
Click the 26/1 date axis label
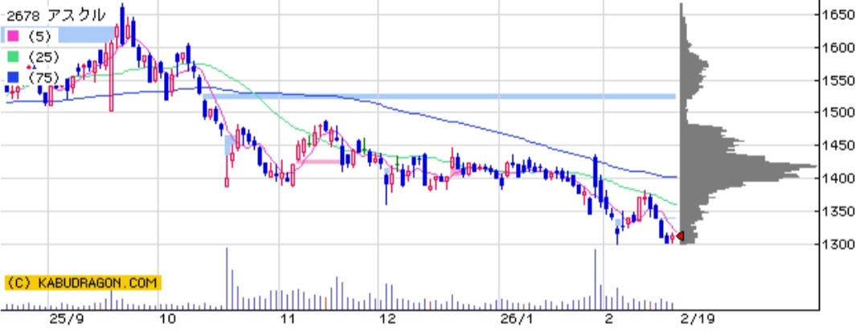pyautogui.click(x=508, y=319)
